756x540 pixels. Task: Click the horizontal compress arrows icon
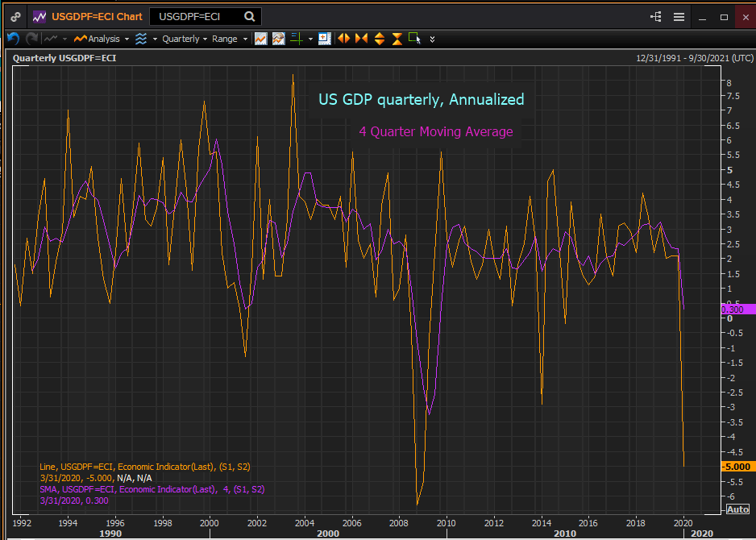pyautogui.click(x=361, y=39)
